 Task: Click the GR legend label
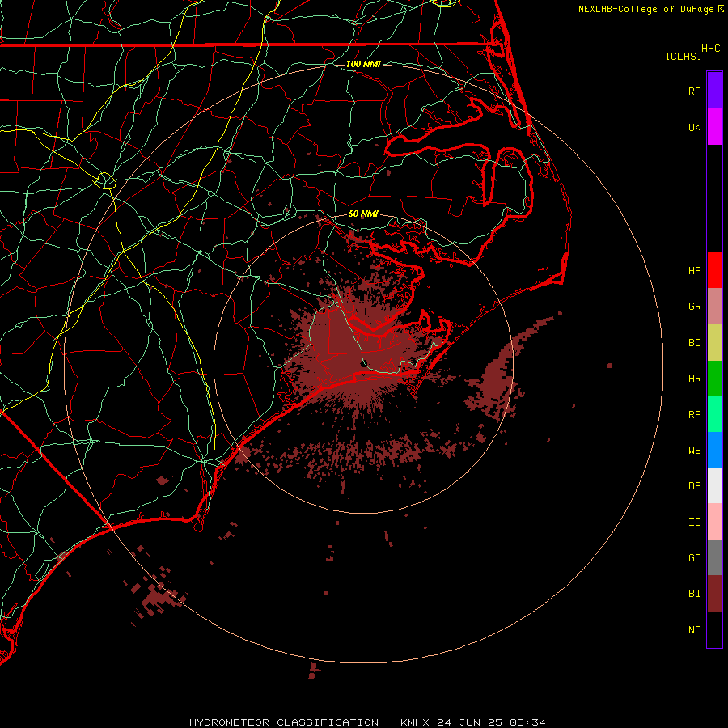(x=694, y=307)
